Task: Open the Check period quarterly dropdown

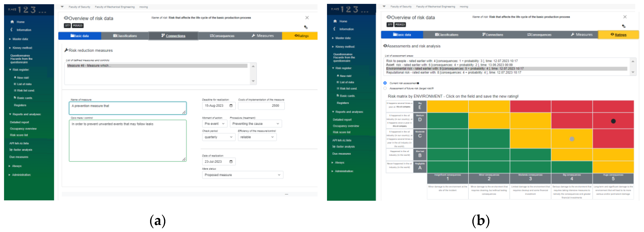Action: coord(218,137)
